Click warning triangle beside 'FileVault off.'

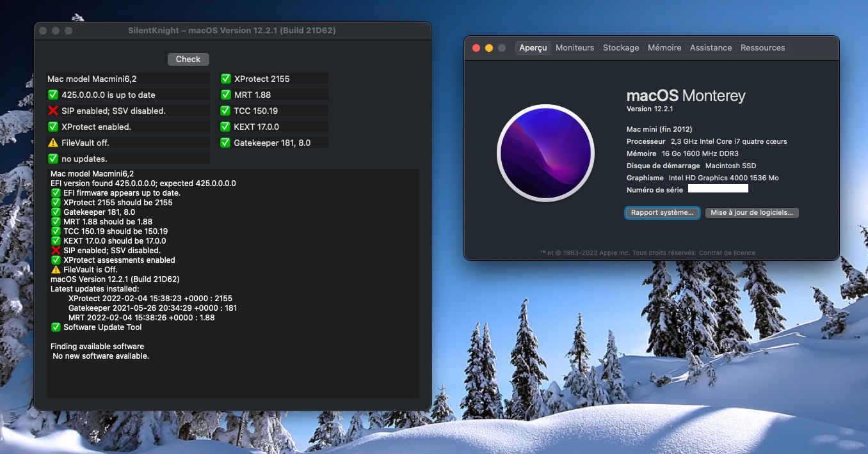[x=53, y=143]
